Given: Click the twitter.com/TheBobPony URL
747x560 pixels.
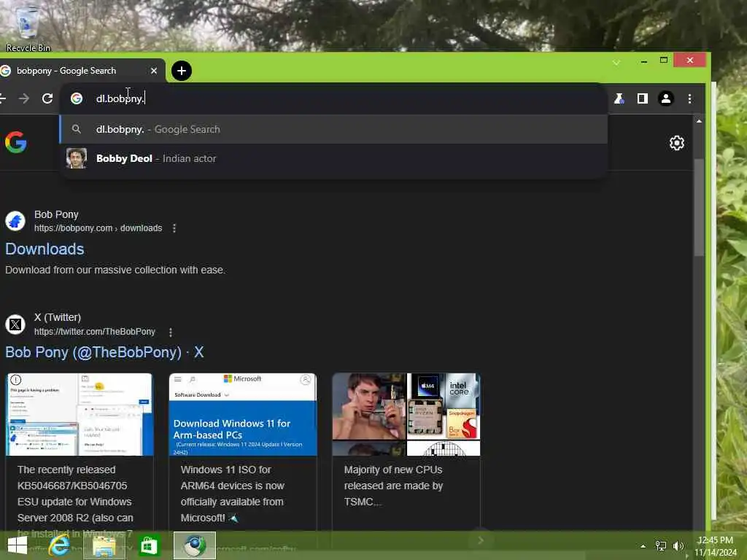Looking at the screenshot, I should pyautogui.click(x=95, y=332).
